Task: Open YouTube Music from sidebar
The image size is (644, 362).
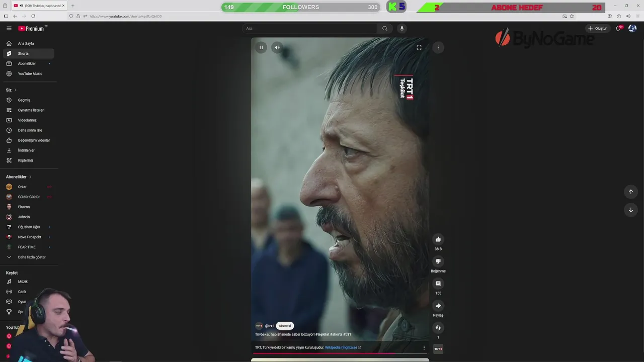Action: [29, 74]
